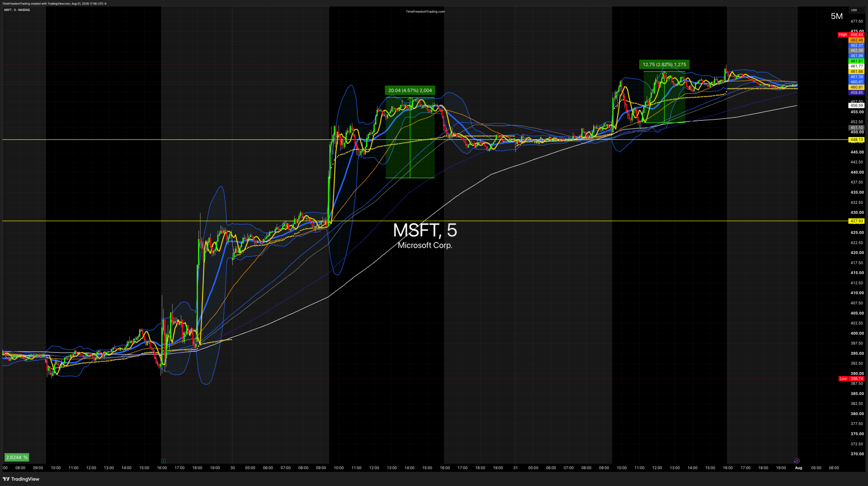Click the date label 31 on the time axis
Screen dimensions: 868x486
515,468
